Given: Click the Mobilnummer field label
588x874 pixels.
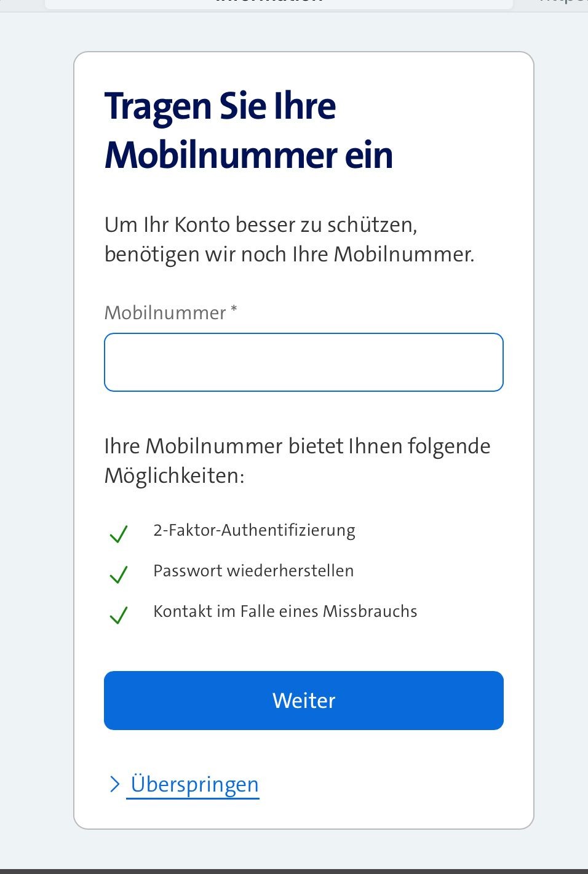Looking at the screenshot, I should coord(165,312).
